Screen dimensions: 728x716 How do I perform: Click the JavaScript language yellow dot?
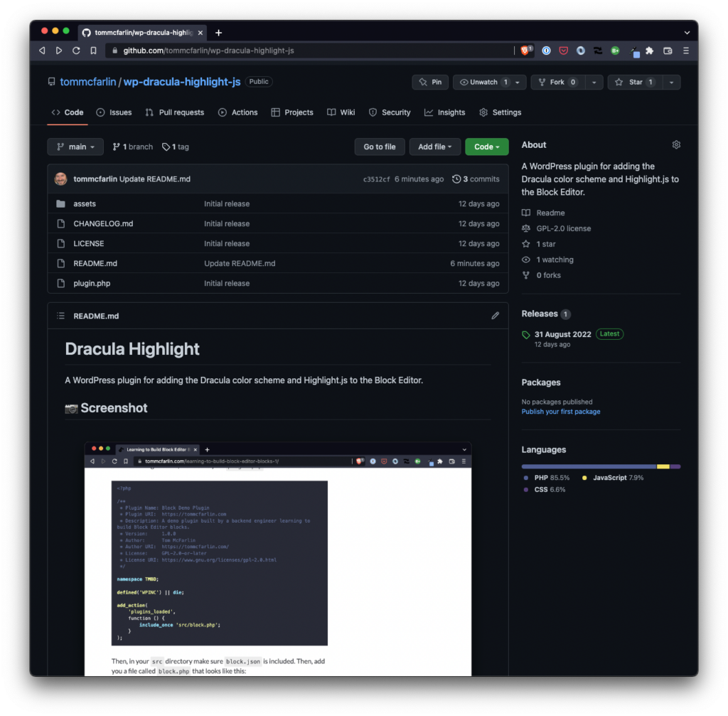(x=584, y=477)
